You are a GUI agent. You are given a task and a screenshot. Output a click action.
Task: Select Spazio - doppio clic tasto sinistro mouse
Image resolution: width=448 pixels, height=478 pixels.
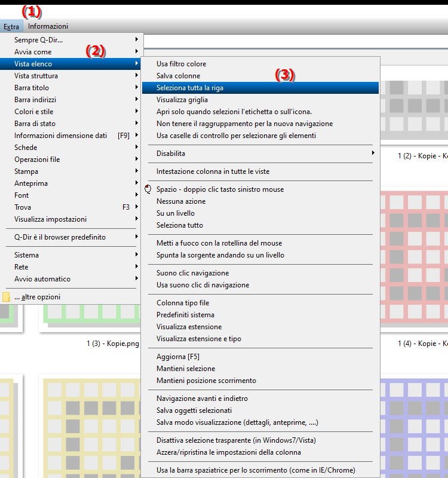(x=260, y=189)
